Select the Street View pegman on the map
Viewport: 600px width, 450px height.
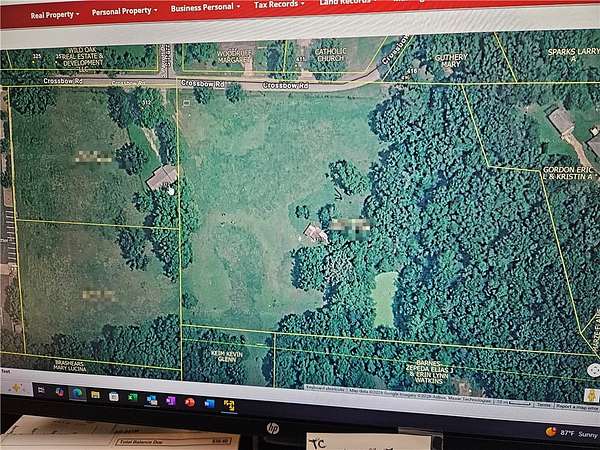click(592, 396)
